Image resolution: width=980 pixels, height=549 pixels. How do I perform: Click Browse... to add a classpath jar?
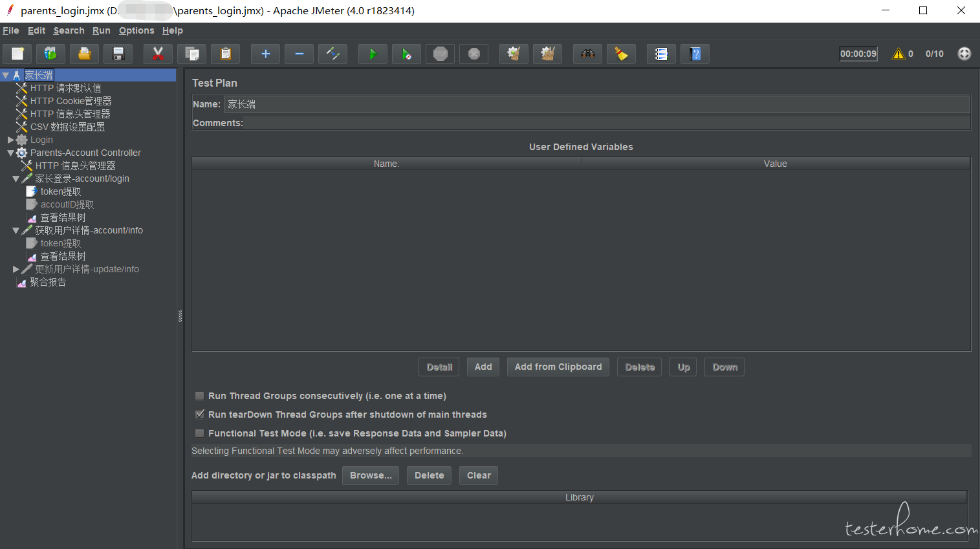pyautogui.click(x=371, y=475)
